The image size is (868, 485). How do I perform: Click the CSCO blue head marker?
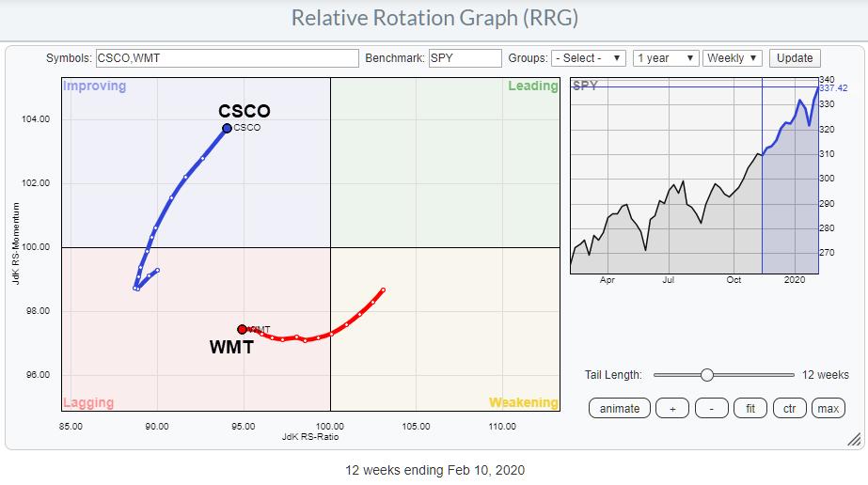click(x=227, y=129)
